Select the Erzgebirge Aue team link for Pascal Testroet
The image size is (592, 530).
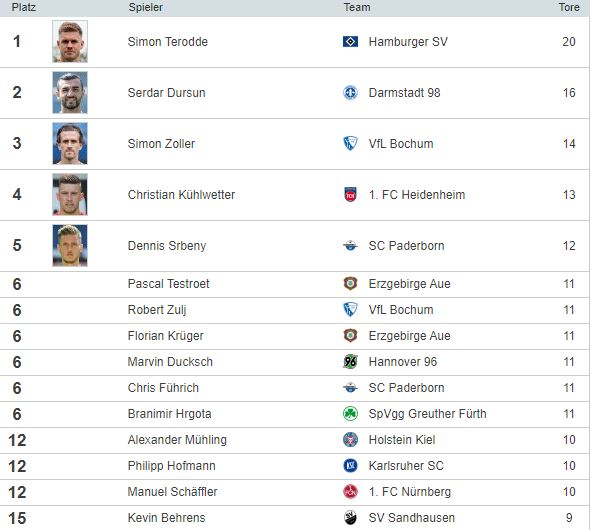[x=409, y=284]
